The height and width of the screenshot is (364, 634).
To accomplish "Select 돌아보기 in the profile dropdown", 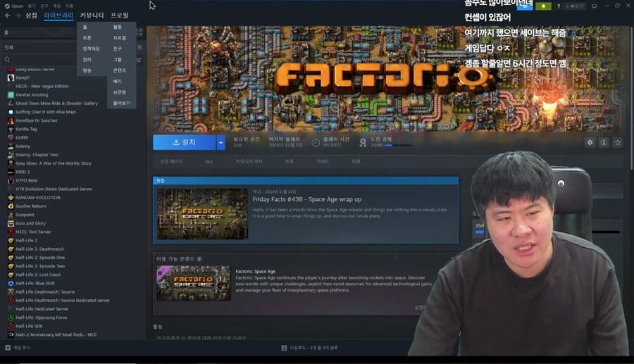I will coord(121,103).
